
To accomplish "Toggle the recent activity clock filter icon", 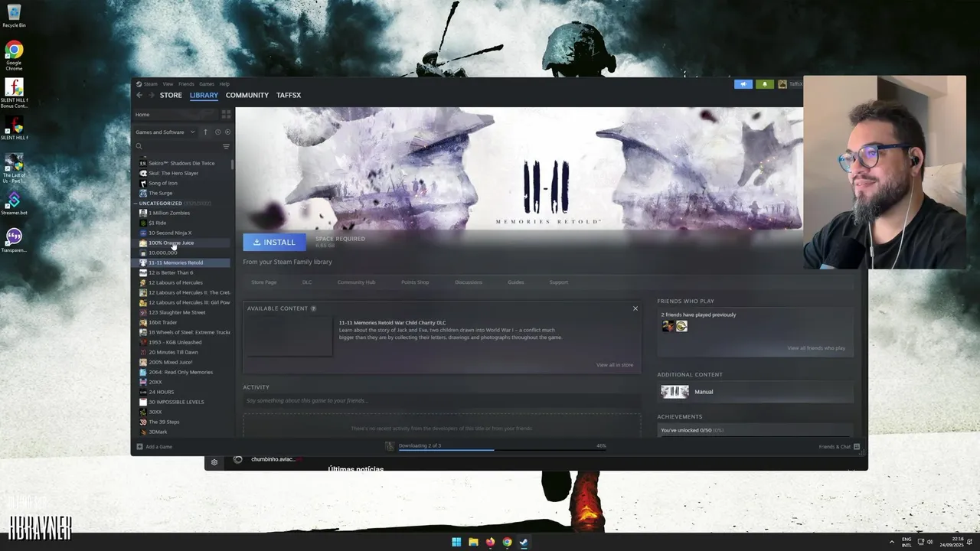I will point(217,132).
